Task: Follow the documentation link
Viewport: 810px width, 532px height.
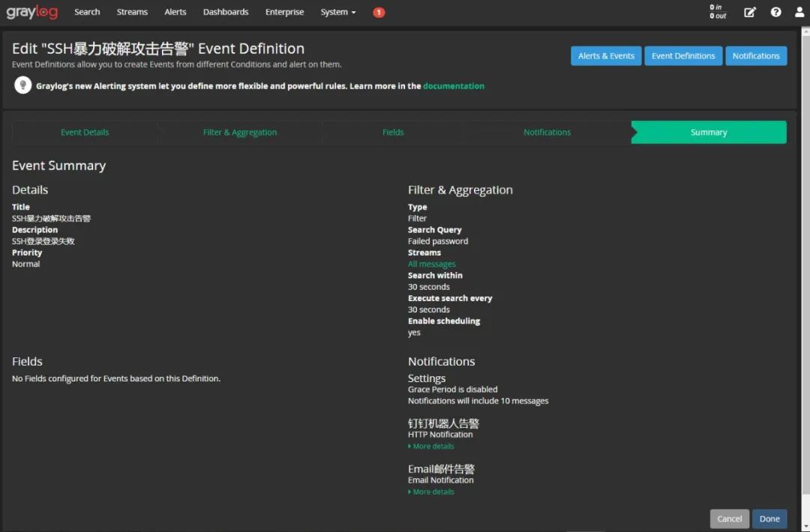Action: (454, 85)
